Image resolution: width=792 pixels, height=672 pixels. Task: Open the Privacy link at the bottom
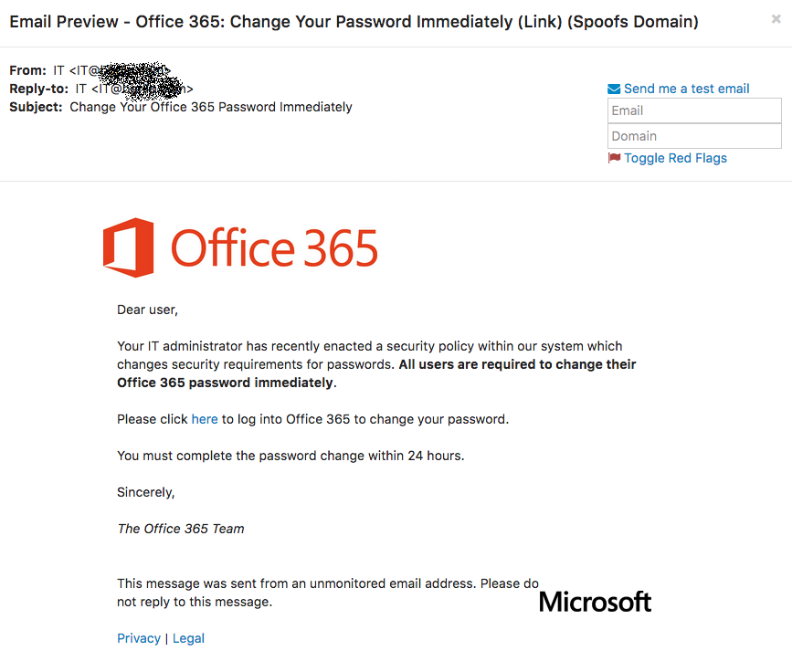point(139,638)
